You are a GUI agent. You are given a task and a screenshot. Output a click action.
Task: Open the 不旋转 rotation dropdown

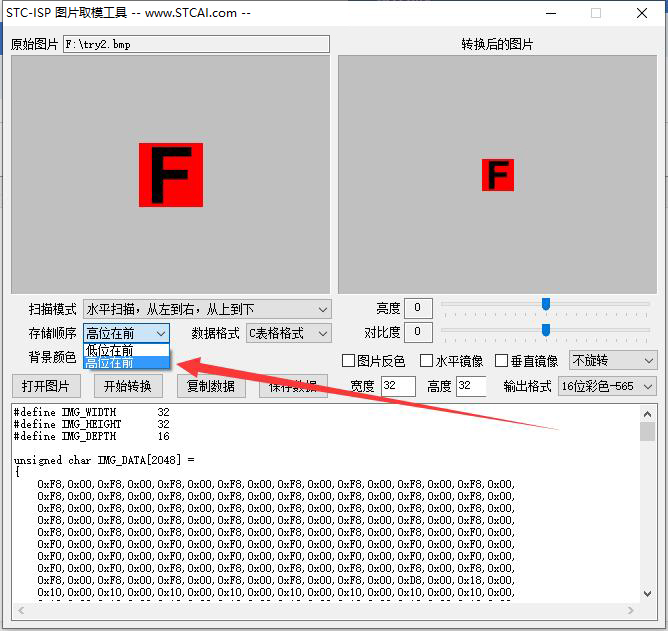613,360
